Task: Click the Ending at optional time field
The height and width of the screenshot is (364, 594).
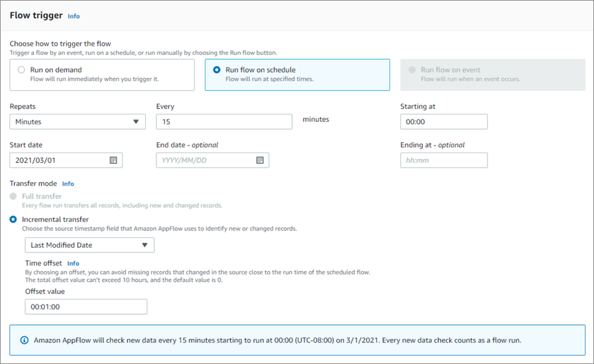Action: [444, 160]
